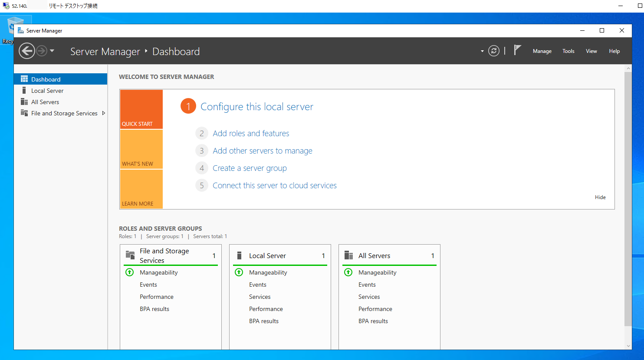The width and height of the screenshot is (644, 360).
Task: Open File and Storage Services tile header
Action: point(171,255)
